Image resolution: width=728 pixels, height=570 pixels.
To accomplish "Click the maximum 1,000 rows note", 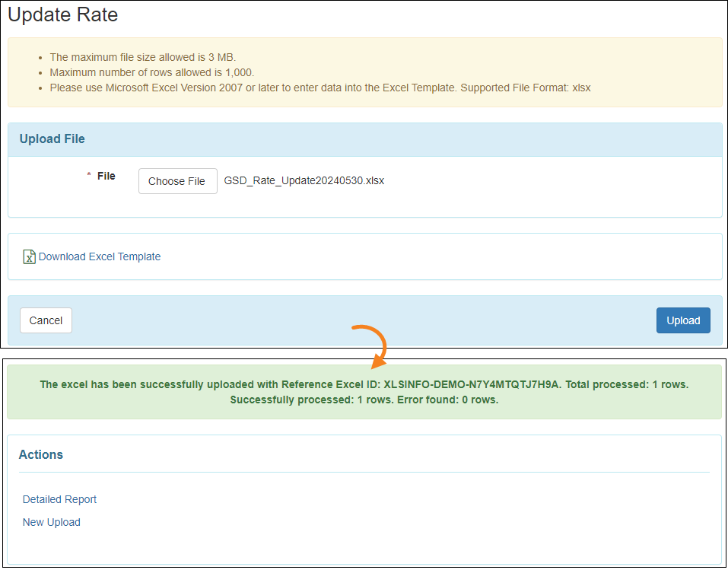I will click(151, 72).
